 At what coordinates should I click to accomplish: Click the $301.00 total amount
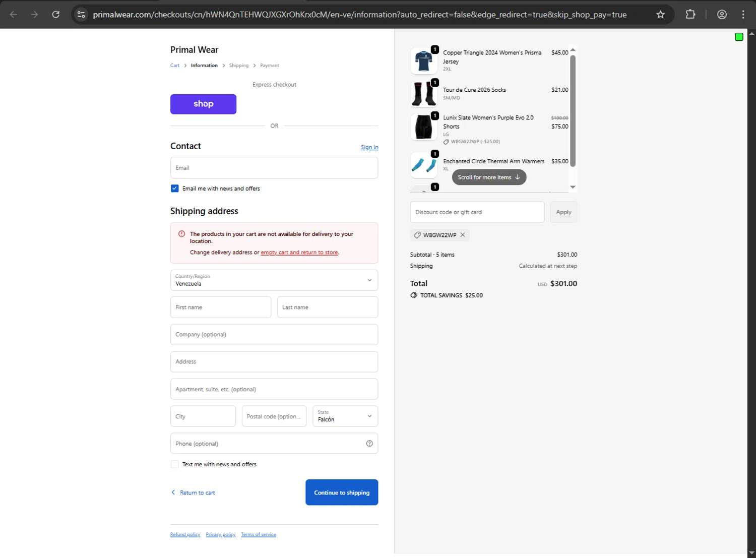click(563, 284)
